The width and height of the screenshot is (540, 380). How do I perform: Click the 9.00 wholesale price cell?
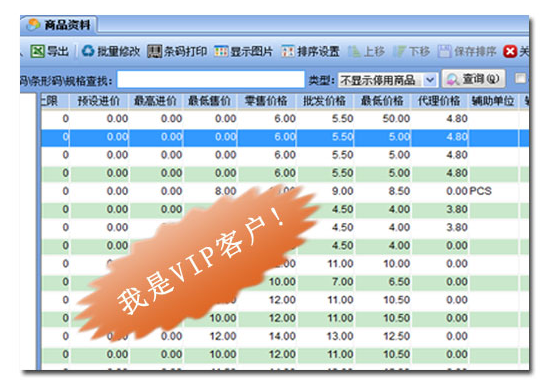[343, 191]
